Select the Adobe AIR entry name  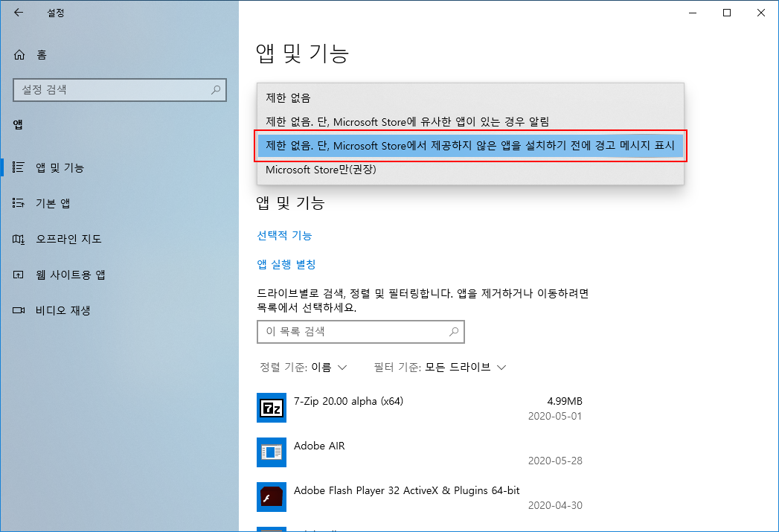319,446
